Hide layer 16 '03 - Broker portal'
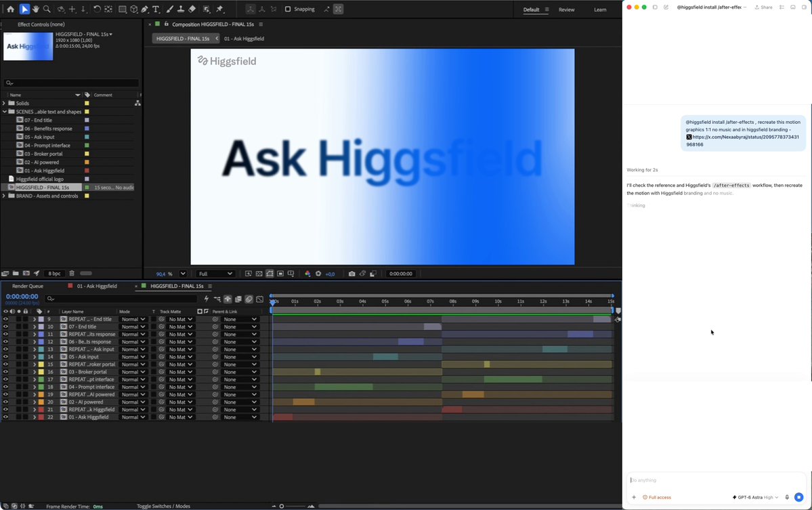The width and height of the screenshot is (812, 510). pos(5,372)
